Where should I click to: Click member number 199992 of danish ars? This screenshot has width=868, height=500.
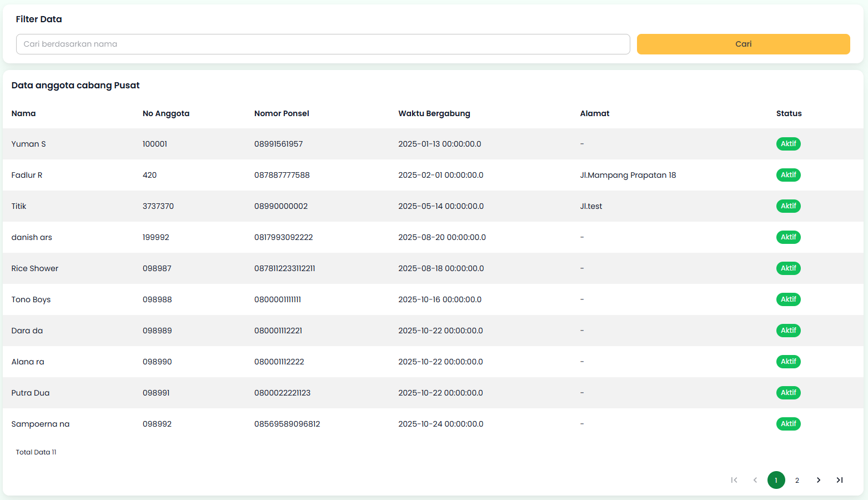tap(155, 237)
